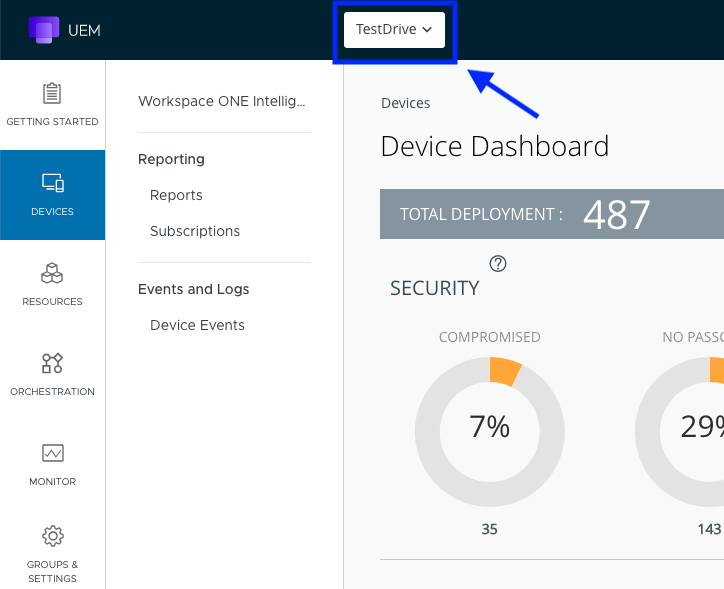This screenshot has width=724, height=589.
Task: Expand the TestDrive organization group dropdown
Action: tap(393, 30)
